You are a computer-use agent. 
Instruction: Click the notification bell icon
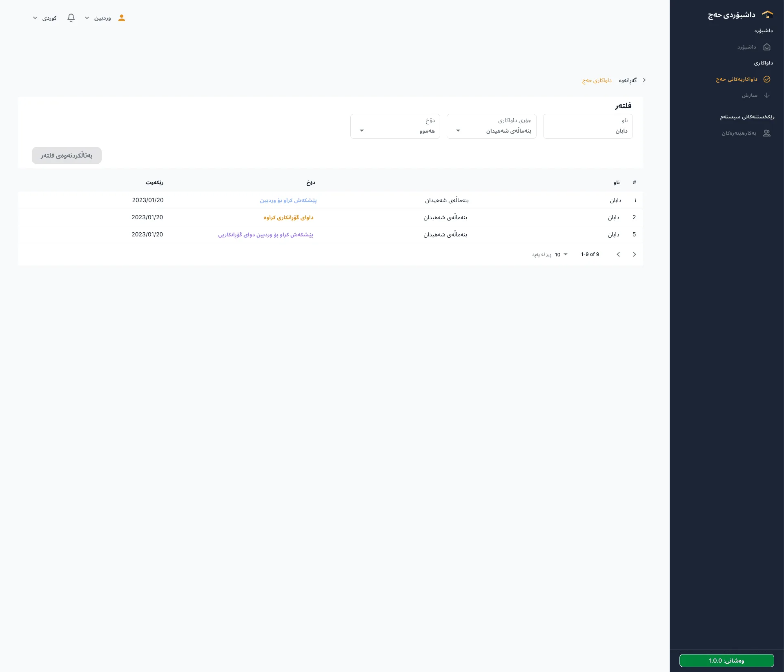[x=71, y=18]
